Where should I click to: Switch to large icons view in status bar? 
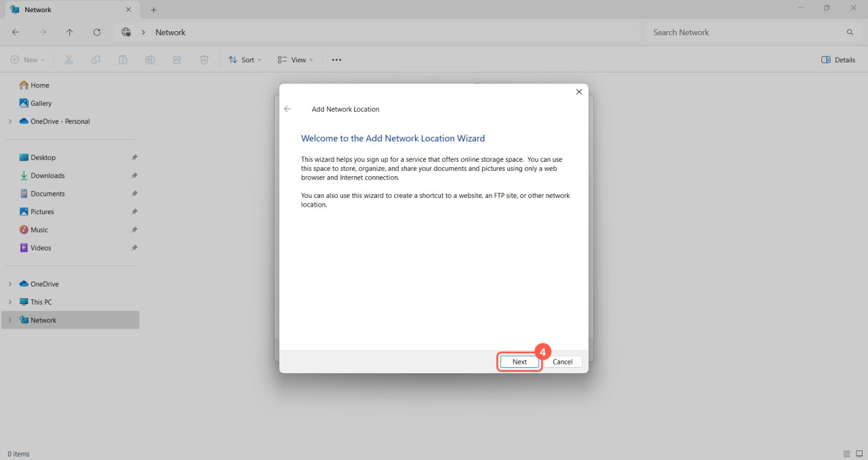point(859,454)
